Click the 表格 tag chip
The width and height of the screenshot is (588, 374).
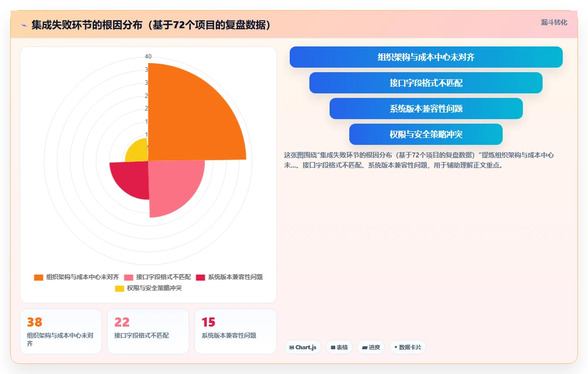coord(339,347)
